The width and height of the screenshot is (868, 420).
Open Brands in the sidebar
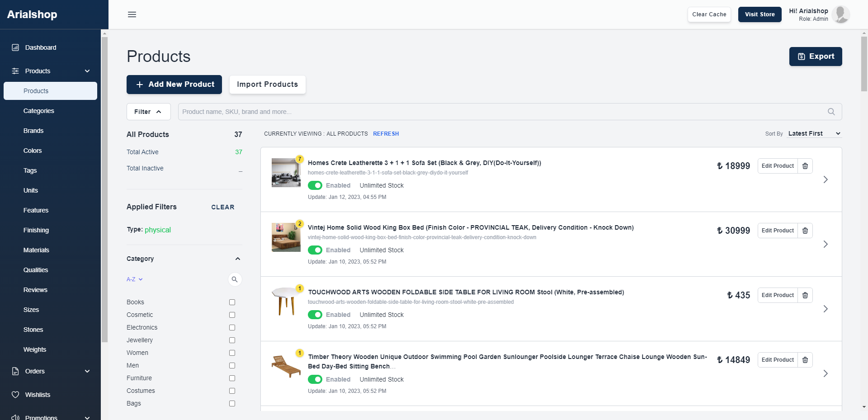point(33,131)
